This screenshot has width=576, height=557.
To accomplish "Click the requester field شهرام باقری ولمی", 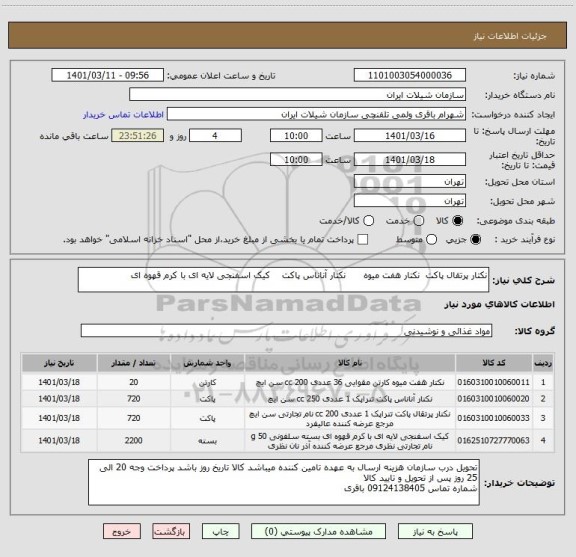I will tap(316, 115).
